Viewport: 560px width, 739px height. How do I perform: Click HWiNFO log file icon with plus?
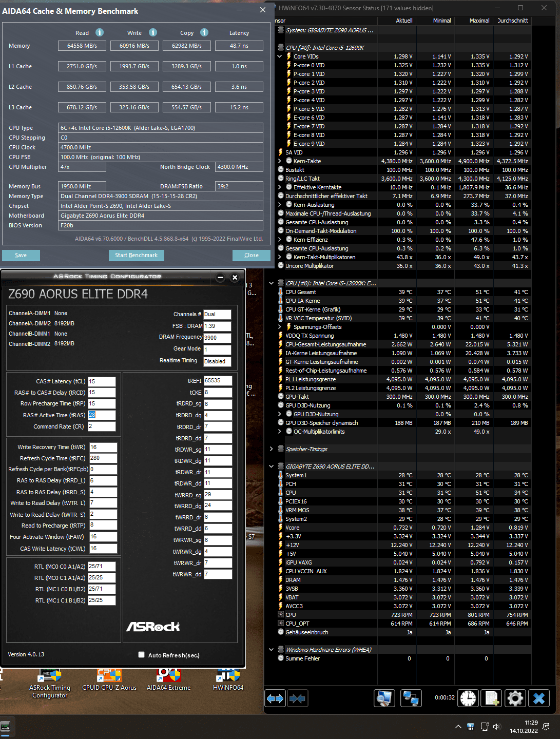pos(492,698)
